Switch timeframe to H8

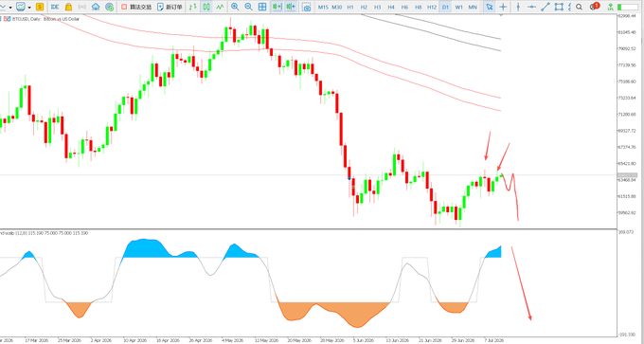pos(418,7)
